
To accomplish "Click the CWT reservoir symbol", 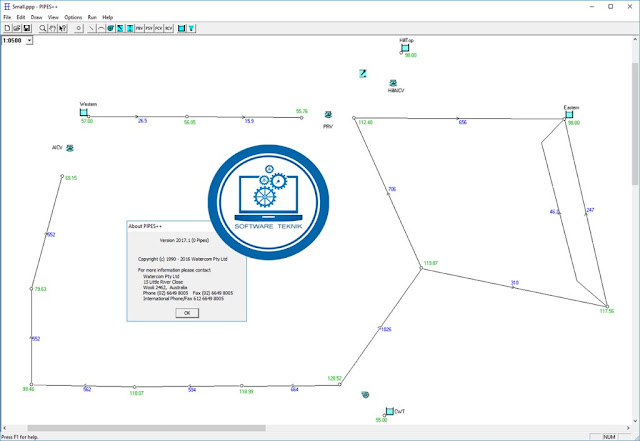I will [x=390, y=411].
